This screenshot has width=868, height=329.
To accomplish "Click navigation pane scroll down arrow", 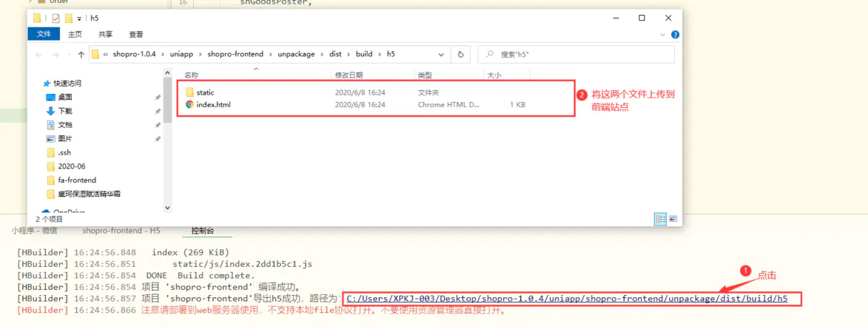I will pyautogui.click(x=168, y=208).
